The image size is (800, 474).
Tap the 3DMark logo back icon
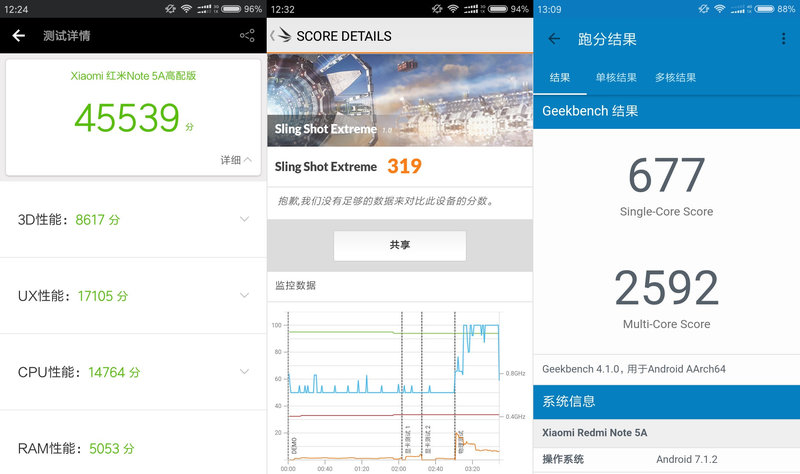click(x=281, y=36)
